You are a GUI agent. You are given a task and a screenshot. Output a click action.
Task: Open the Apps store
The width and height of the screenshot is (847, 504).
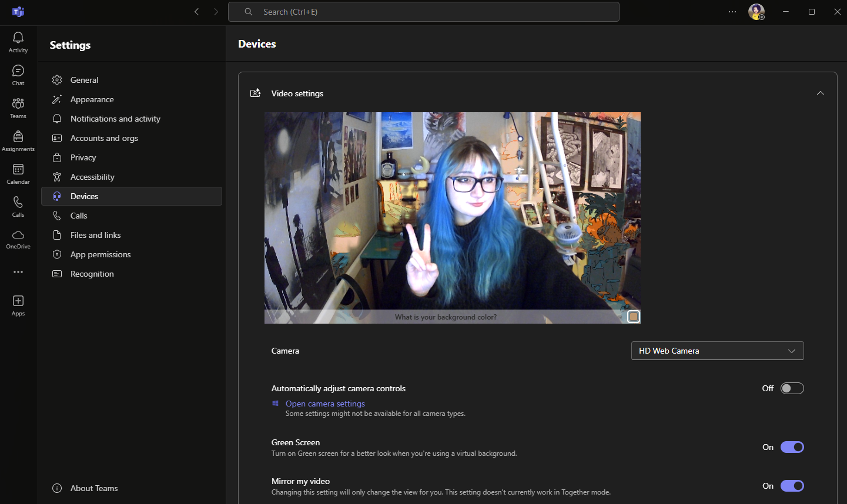pyautogui.click(x=18, y=305)
